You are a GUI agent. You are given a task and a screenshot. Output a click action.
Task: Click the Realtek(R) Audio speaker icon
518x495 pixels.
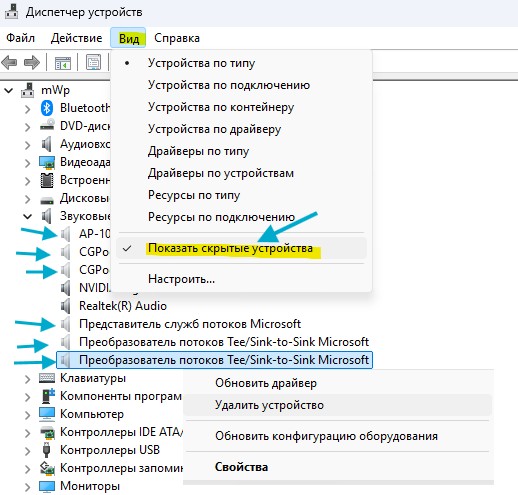tap(66, 306)
